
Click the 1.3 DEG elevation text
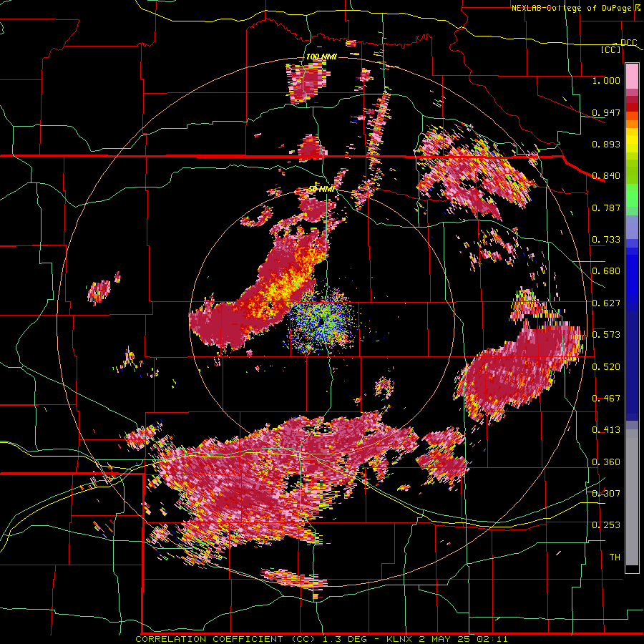(345, 639)
